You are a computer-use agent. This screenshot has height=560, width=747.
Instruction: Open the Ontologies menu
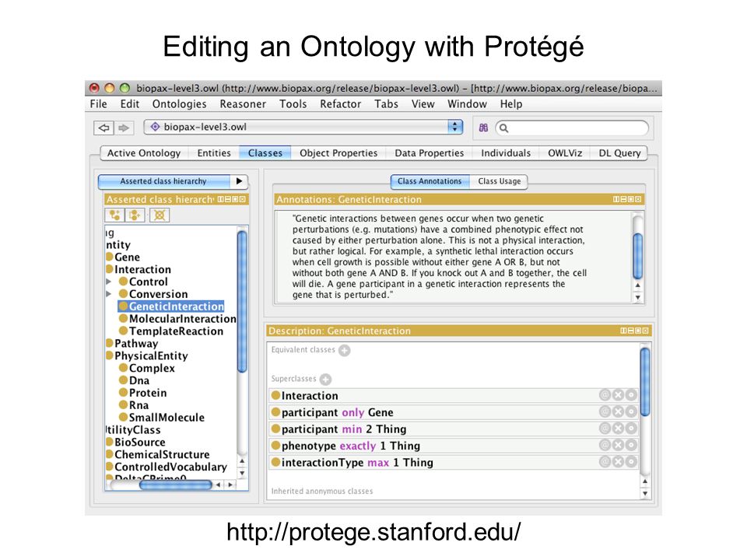[179, 103]
